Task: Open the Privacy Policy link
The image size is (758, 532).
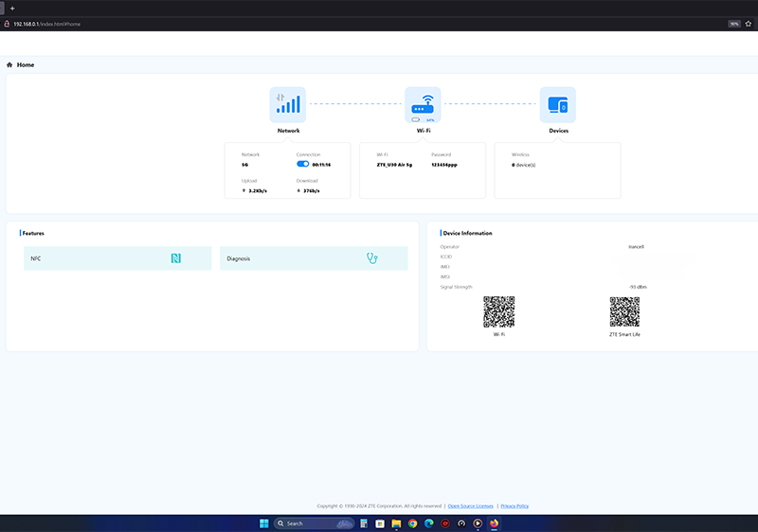Action: pyautogui.click(x=514, y=505)
